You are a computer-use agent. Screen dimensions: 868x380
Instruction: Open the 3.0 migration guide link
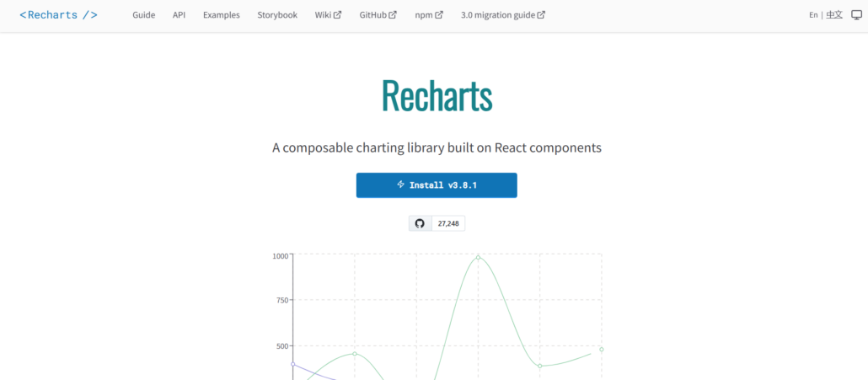(502, 15)
